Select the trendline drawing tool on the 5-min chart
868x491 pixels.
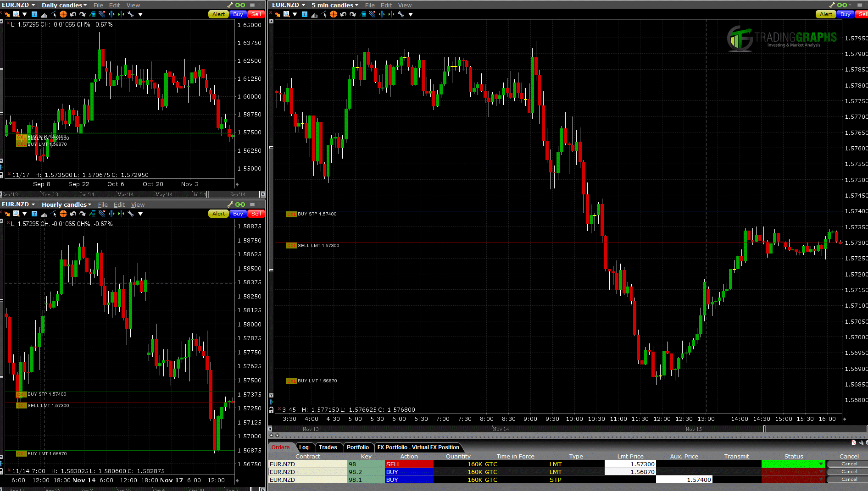[x=323, y=15]
